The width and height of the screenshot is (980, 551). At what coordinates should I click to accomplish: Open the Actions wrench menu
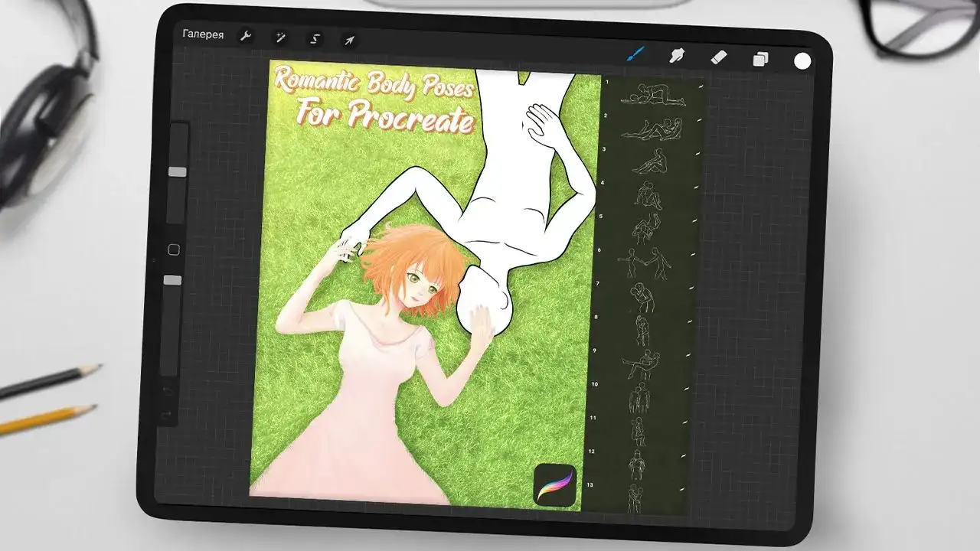coord(245,36)
